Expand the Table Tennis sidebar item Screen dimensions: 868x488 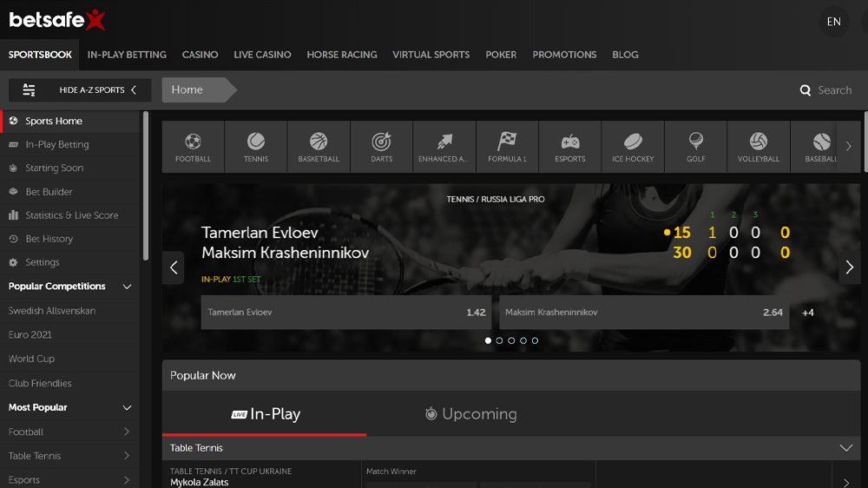click(x=127, y=455)
